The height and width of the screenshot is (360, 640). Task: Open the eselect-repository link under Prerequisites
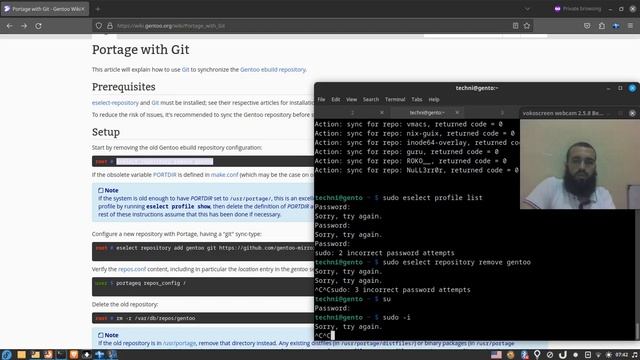(x=115, y=103)
